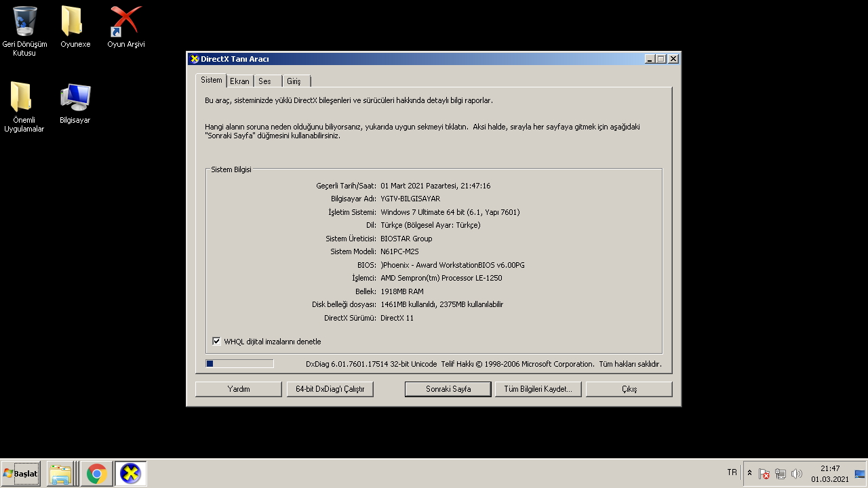Click the Sonraki Sayfa button
The width and height of the screenshot is (868, 488).
(x=448, y=389)
